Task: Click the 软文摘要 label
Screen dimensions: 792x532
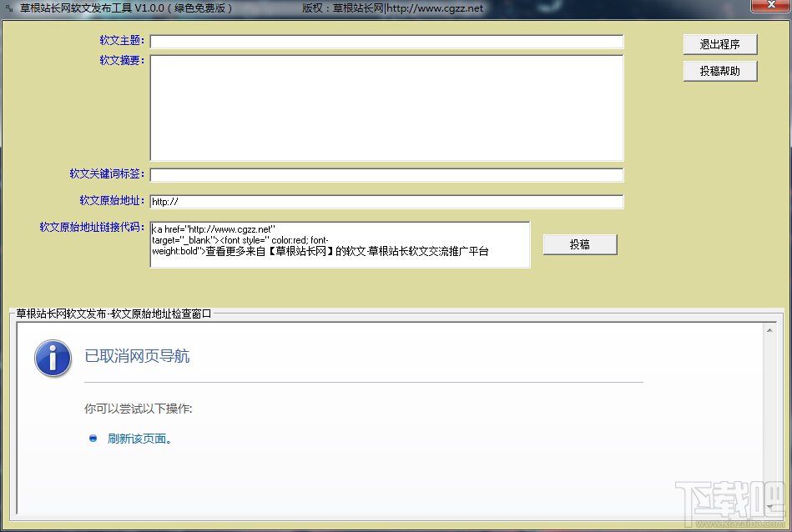Action: [122, 61]
